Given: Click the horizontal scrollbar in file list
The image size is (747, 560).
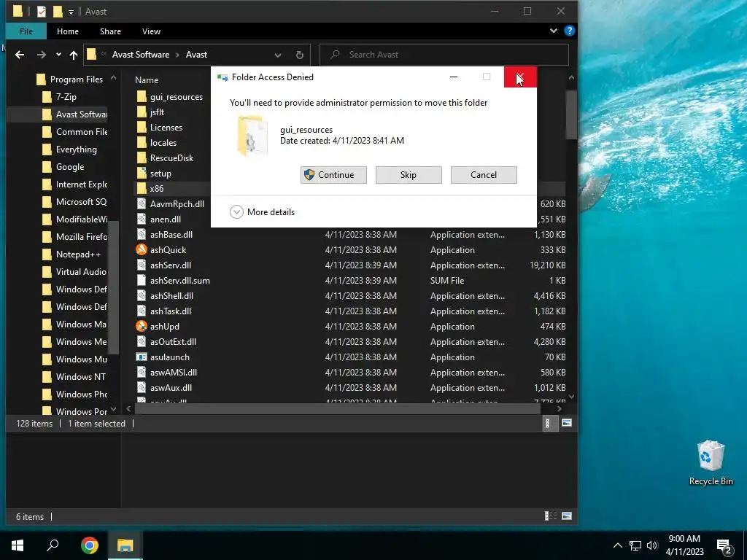Looking at the screenshot, I should coord(337,408).
